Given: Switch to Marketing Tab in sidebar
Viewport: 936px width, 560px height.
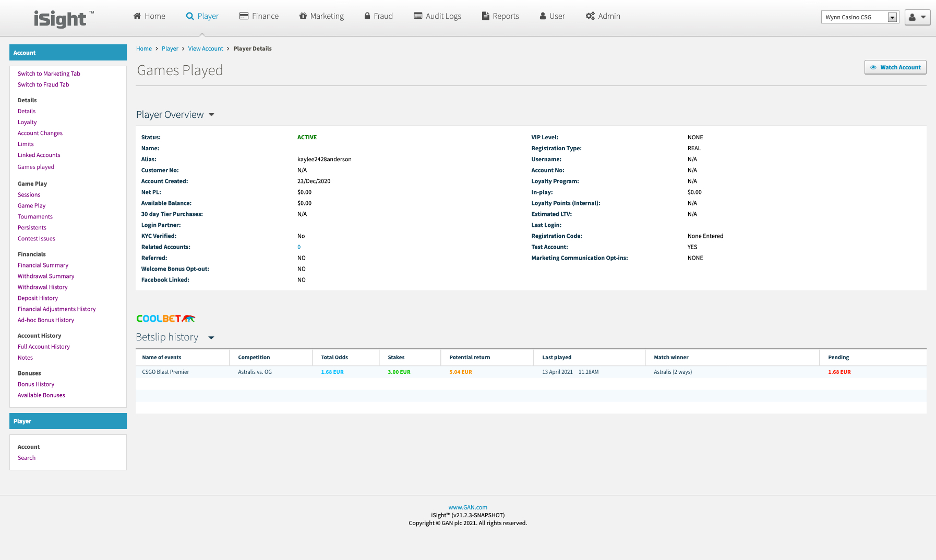Looking at the screenshot, I should [49, 74].
